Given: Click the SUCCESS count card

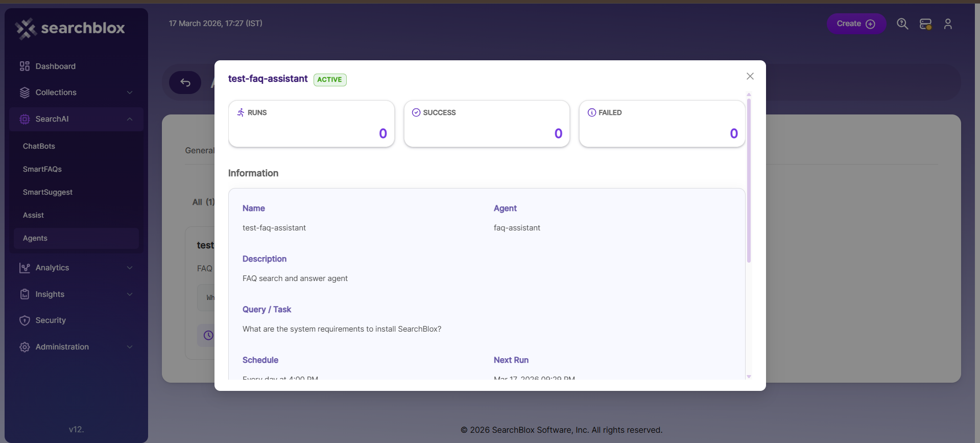Looking at the screenshot, I should click(x=487, y=124).
